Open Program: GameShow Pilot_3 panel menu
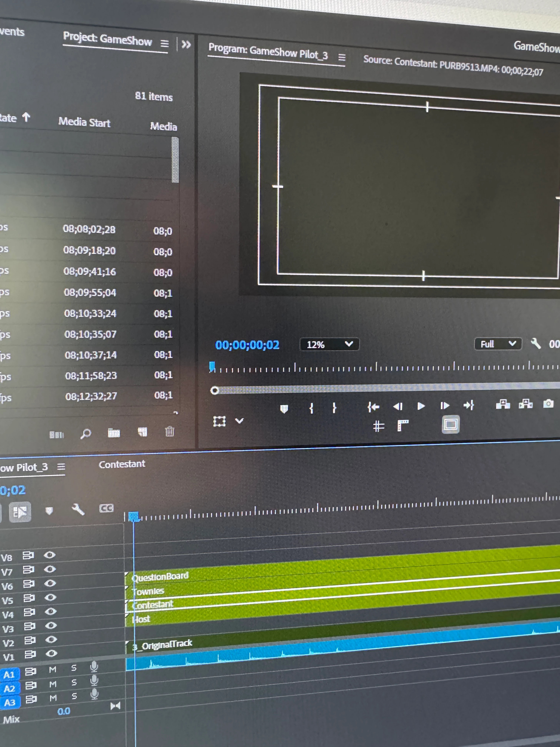This screenshot has width=560, height=747. point(342,57)
